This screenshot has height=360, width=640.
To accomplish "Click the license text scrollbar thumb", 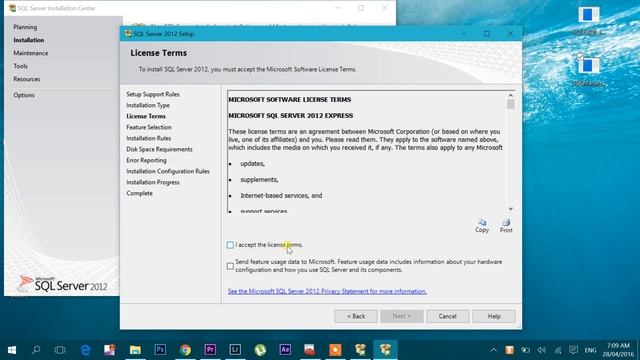I will (x=511, y=104).
